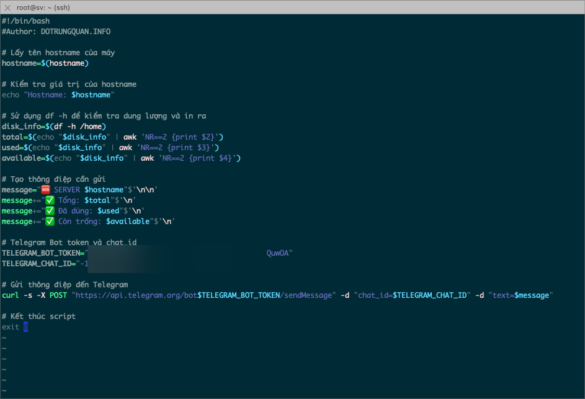
Task: Click the curl command word
Action: (x=10, y=295)
